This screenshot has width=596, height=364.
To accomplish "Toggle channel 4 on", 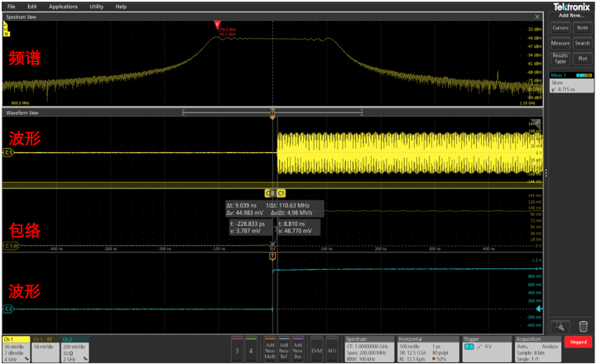I will 252,350.
